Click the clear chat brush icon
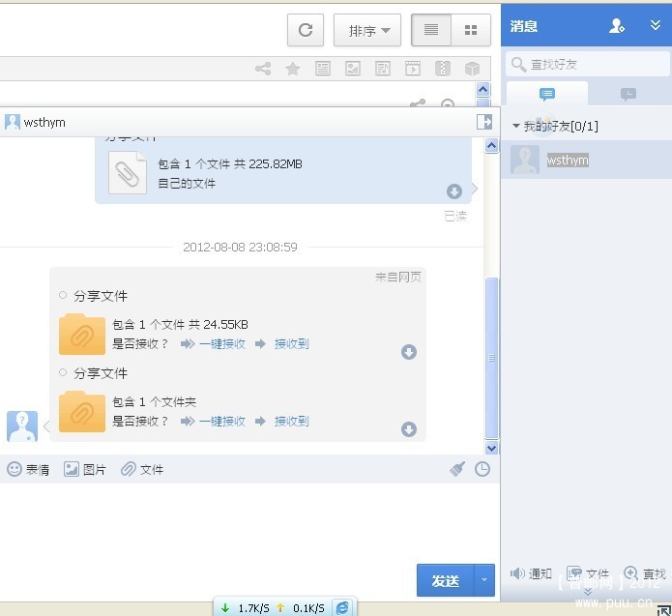 [457, 469]
